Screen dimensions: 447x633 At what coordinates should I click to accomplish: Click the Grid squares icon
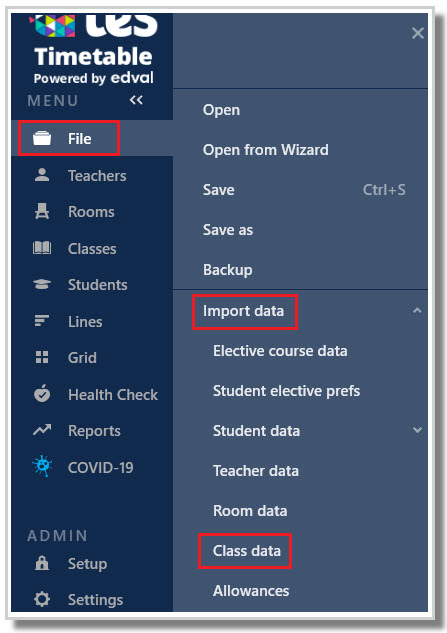pyautogui.click(x=42, y=357)
